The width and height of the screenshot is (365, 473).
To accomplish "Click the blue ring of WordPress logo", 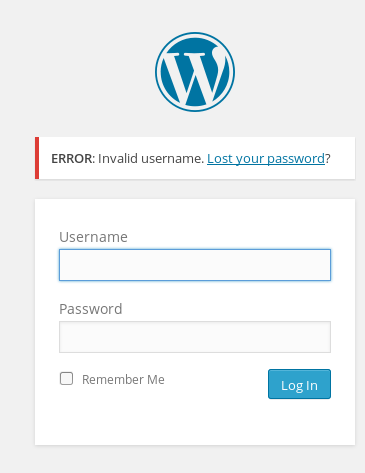I will (195, 34).
